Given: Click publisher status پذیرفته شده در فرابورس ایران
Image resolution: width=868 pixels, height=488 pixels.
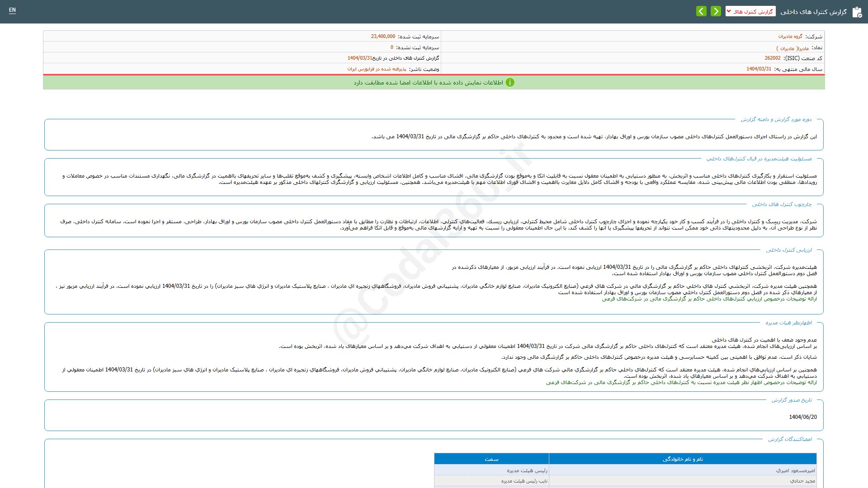Looking at the screenshot, I should pos(377,69).
